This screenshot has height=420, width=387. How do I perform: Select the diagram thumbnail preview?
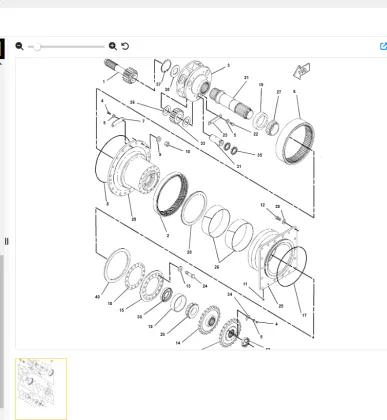[x=41, y=389]
